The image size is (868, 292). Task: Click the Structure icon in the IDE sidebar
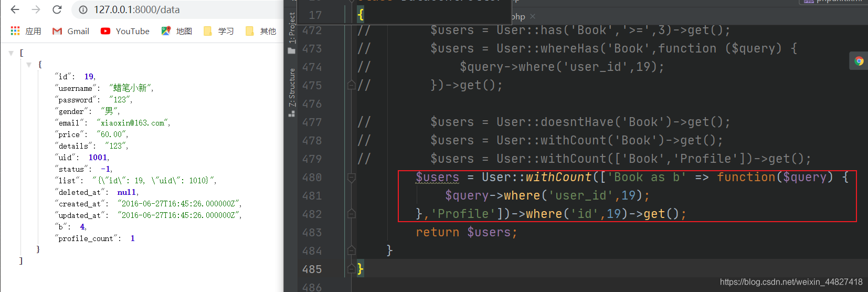point(292,113)
